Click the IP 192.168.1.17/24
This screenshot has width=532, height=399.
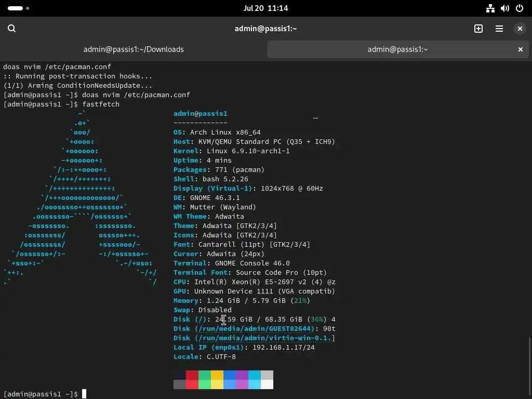coord(284,348)
